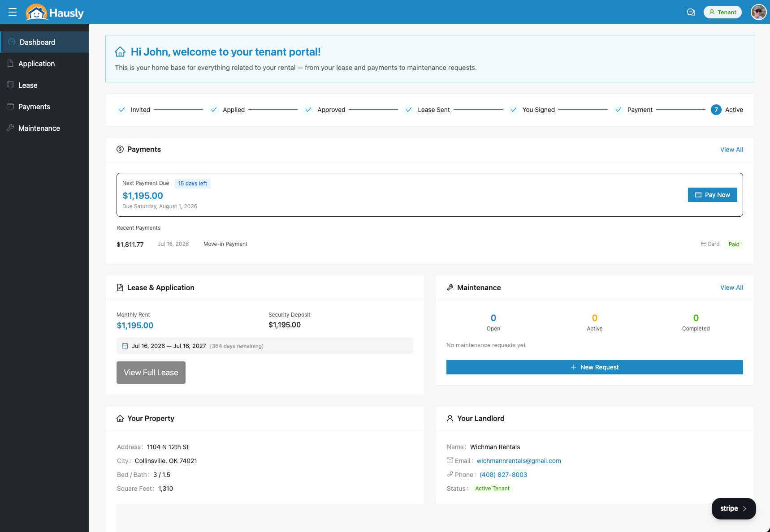
Task: Click the Pay Now button
Action: (x=713, y=195)
